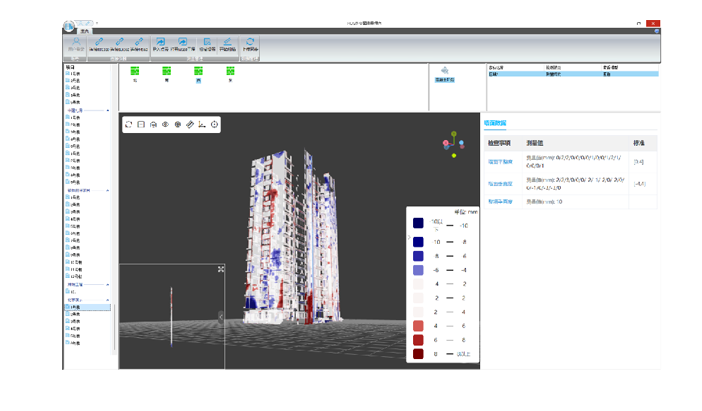Select the ribbon tab below the application logo
This screenshot has height=411, width=702.
coord(85,31)
